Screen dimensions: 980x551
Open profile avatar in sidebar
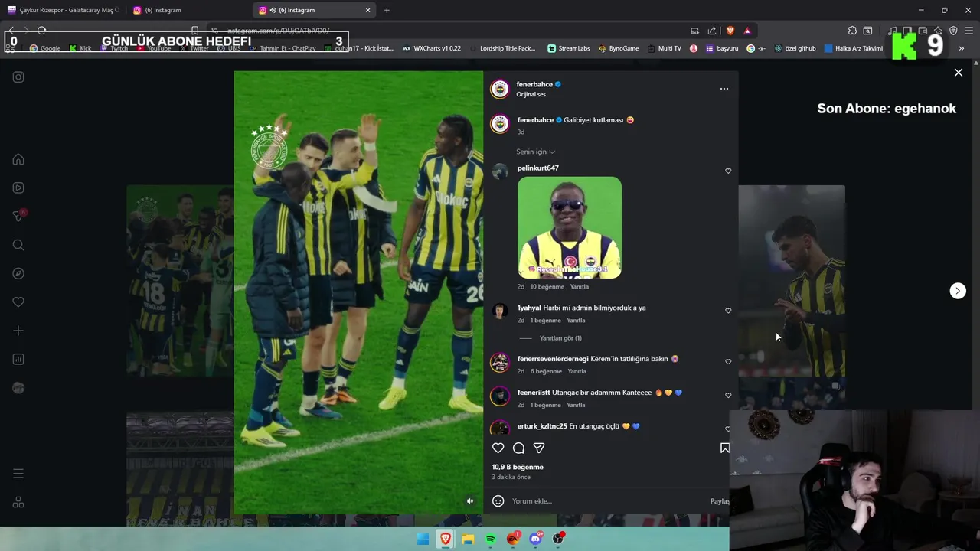18,388
